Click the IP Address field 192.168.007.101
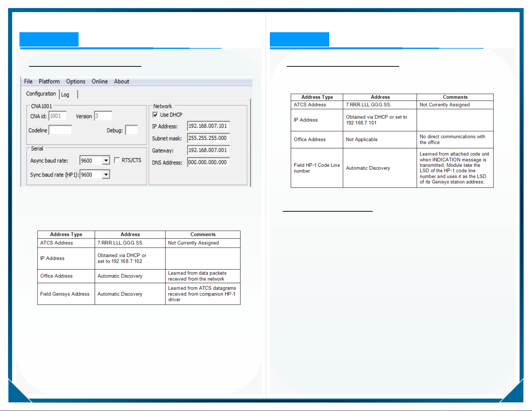 click(x=208, y=126)
